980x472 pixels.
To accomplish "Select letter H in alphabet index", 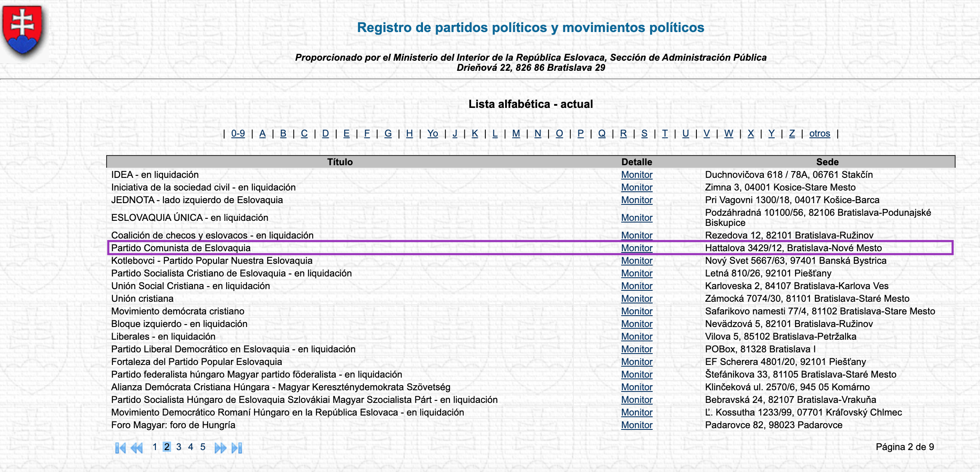I will tap(410, 134).
